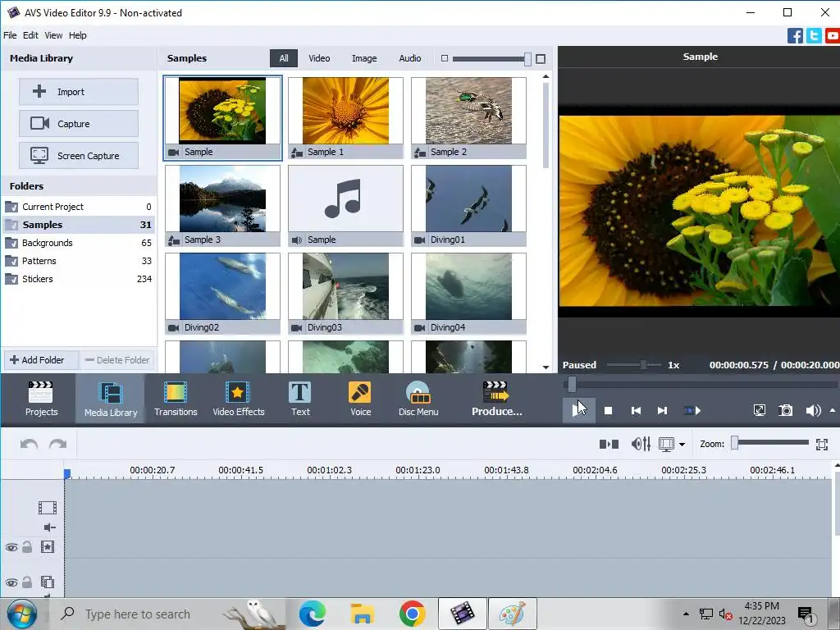The height and width of the screenshot is (630, 840).
Task: Open the Help menu
Action: point(77,35)
